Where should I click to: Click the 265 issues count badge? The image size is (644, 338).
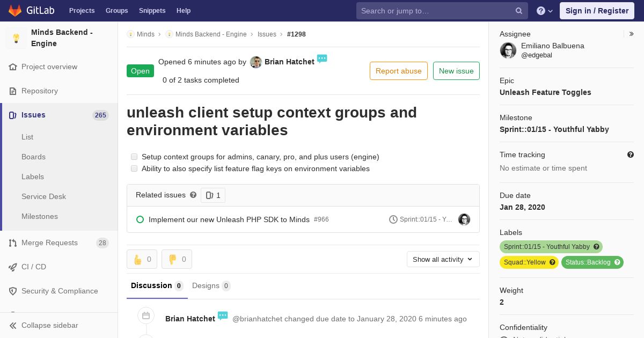click(100, 115)
